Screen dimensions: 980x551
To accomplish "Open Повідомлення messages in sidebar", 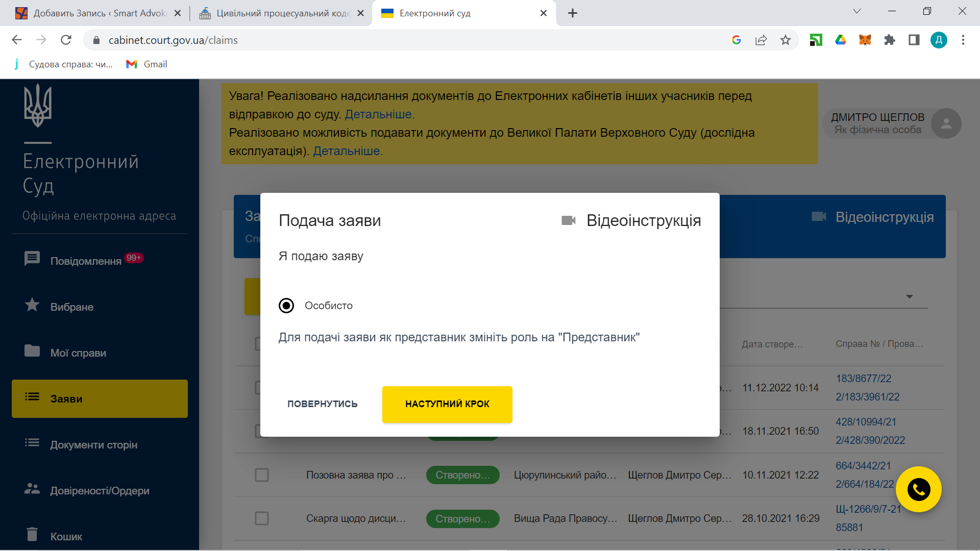I will tap(85, 261).
